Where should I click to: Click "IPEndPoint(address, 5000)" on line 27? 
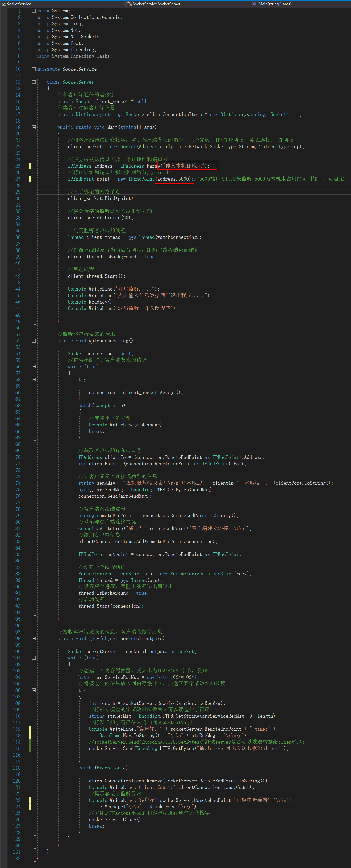[x=160, y=179]
